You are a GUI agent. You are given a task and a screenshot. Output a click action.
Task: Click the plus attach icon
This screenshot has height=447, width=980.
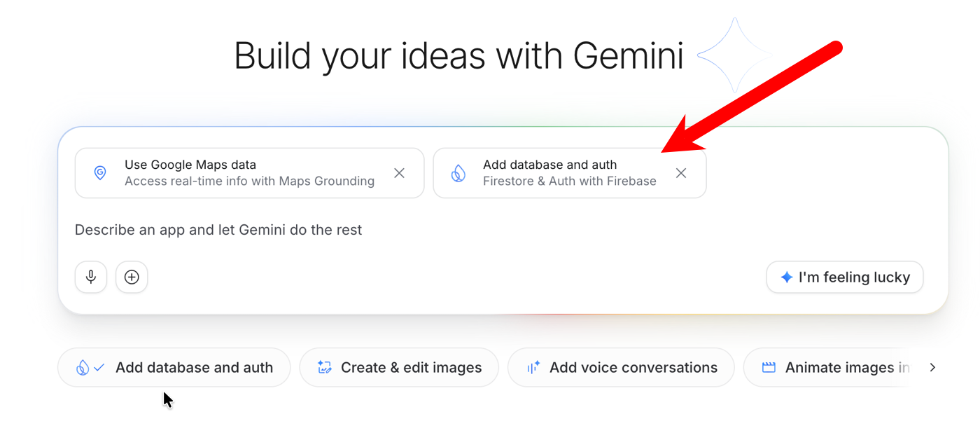coord(132,277)
